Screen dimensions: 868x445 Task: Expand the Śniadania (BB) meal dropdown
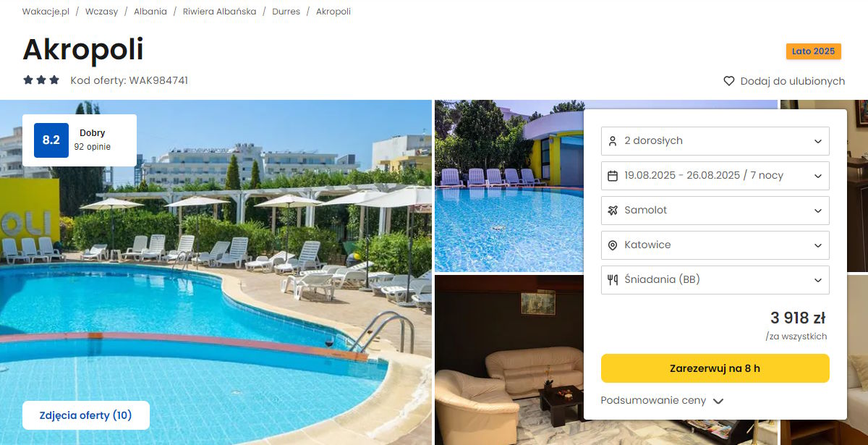(x=715, y=280)
